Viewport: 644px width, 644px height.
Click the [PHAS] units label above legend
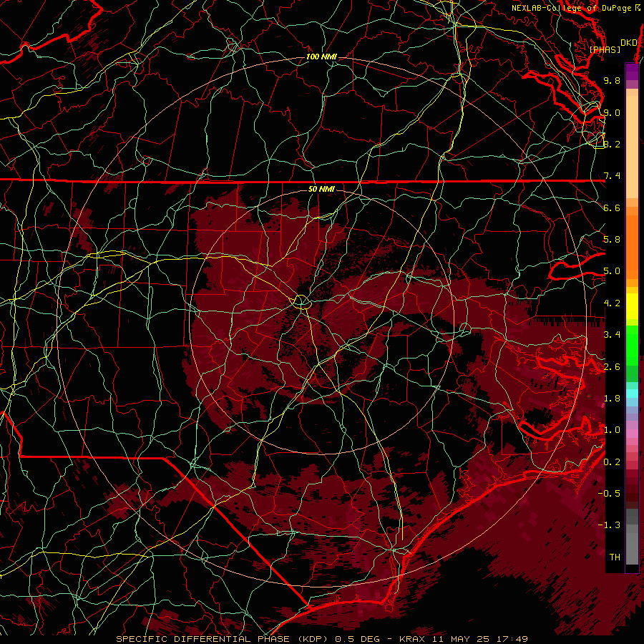605,49
